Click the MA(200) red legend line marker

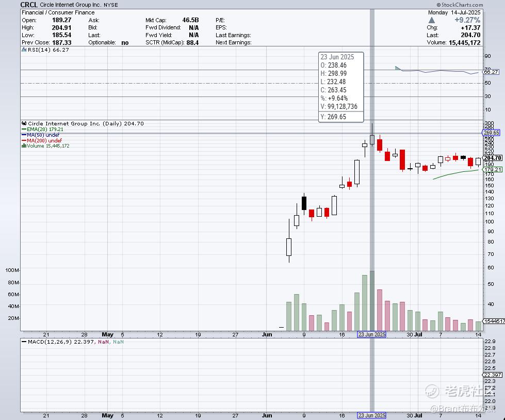click(x=24, y=141)
